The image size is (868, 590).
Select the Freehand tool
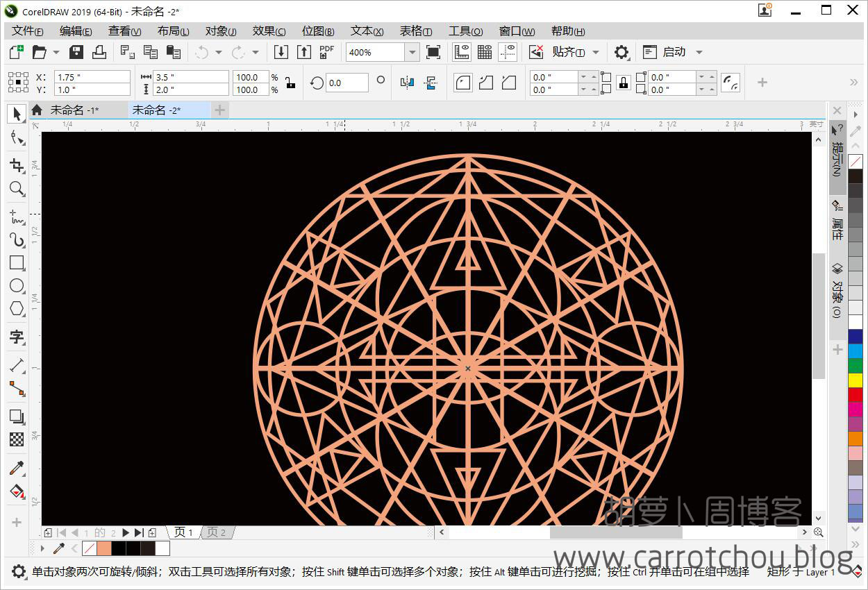click(x=17, y=217)
